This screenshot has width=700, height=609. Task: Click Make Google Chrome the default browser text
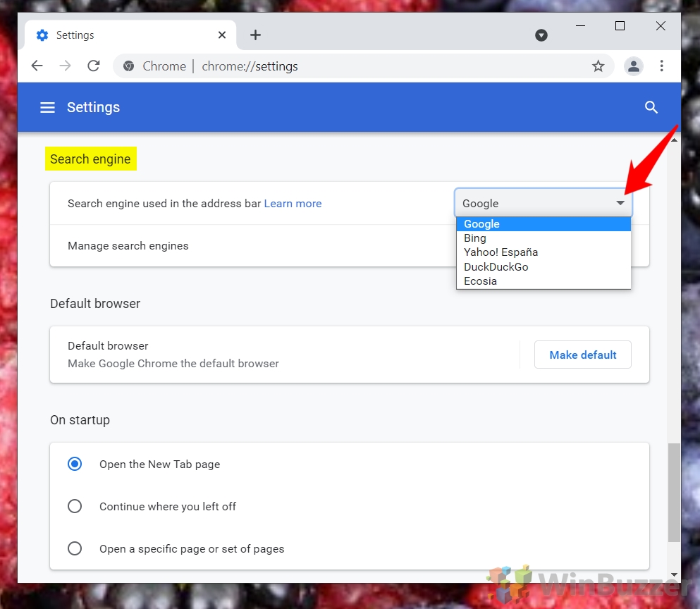tap(173, 364)
